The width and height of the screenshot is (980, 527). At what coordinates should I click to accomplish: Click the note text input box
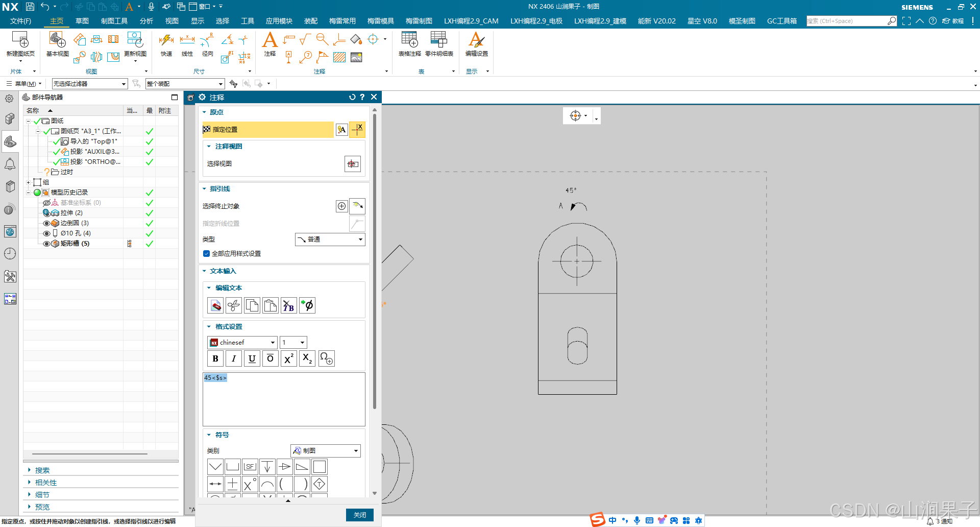point(284,399)
